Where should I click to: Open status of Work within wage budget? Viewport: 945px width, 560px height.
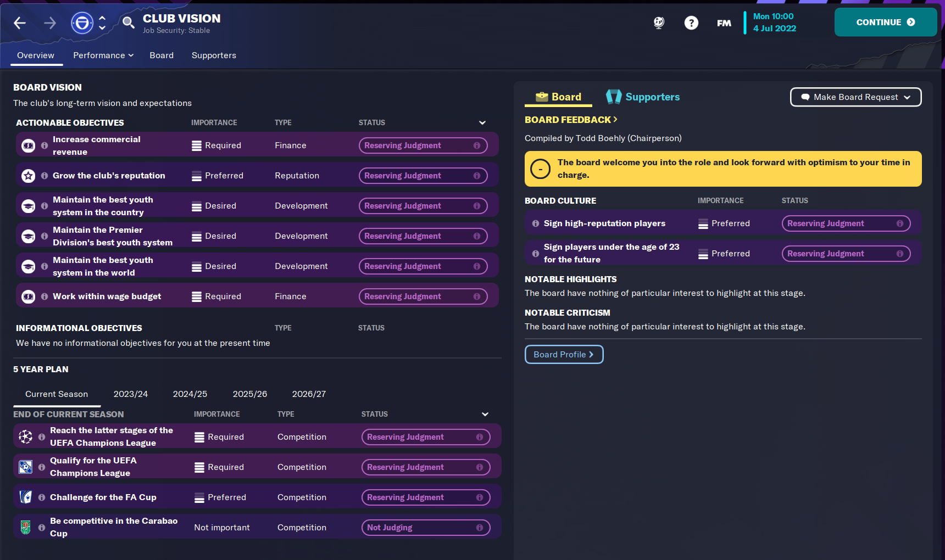tap(423, 296)
